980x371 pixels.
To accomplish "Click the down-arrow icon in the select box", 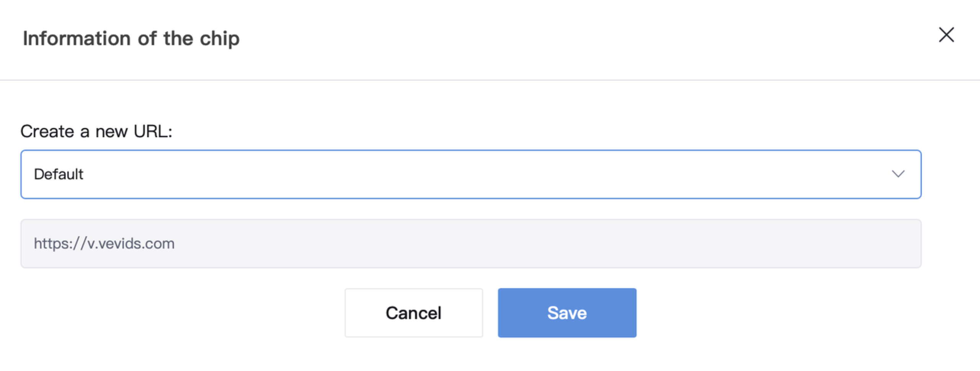I will coord(898,174).
